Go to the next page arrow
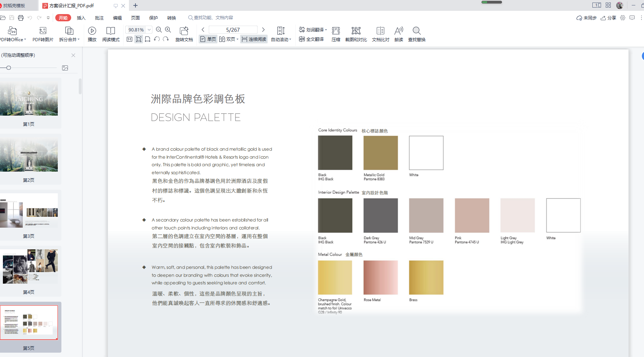Image resolution: width=644 pixels, height=357 pixels. tap(263, 30)
